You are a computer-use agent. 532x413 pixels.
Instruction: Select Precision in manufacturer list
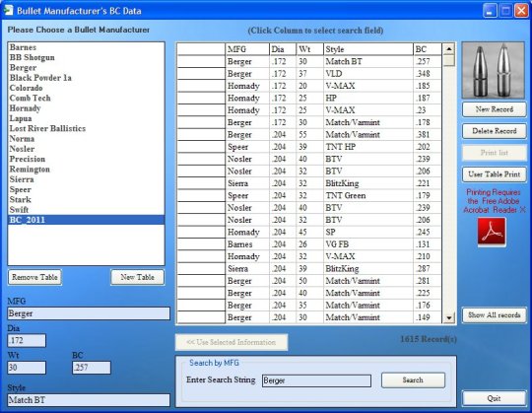tap(86, 159)
